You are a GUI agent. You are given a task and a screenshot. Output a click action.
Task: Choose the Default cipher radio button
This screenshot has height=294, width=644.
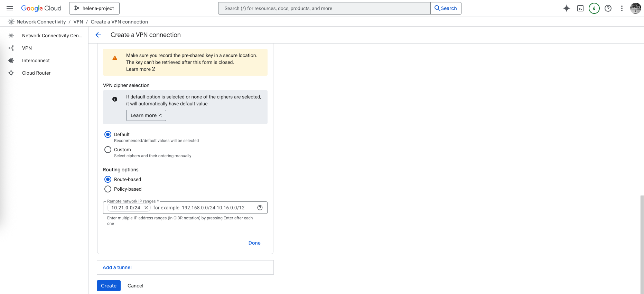[x=108, y=134]
